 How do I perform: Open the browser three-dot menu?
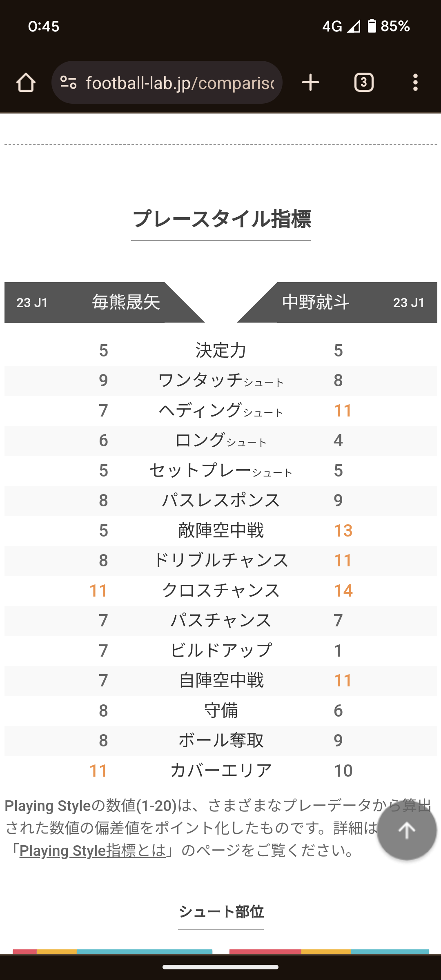[x=415, y=82]
